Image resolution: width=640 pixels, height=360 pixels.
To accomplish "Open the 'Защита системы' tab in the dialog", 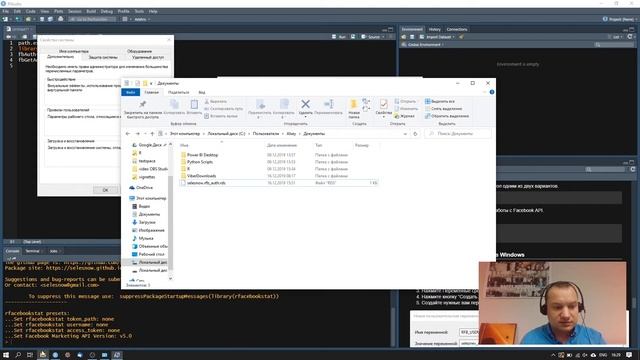I will [103, 57].
